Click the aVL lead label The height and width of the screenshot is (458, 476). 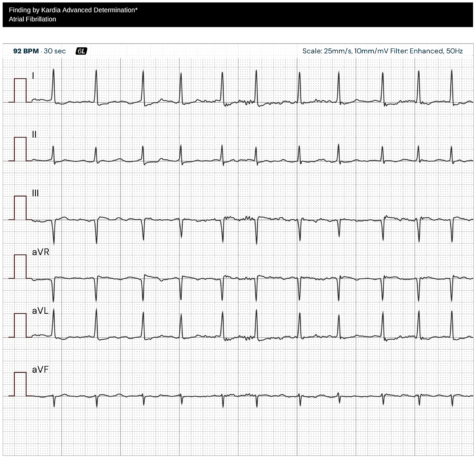pos(40,311)
